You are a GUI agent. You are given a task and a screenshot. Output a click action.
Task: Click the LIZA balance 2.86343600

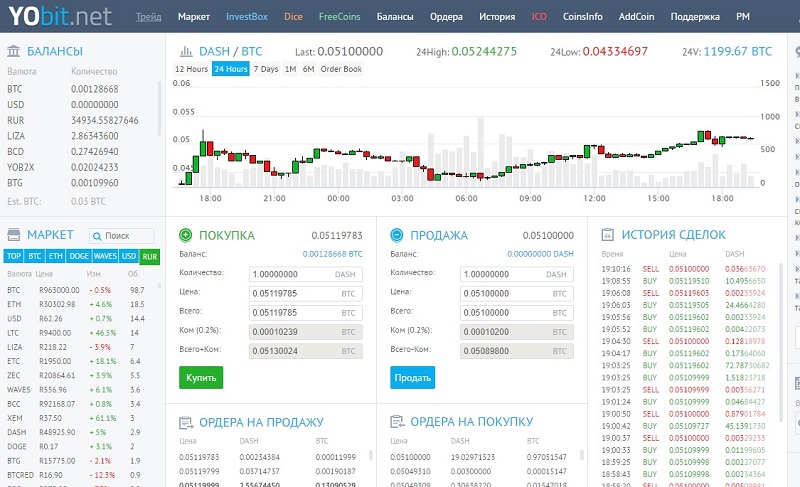[95, 136]
